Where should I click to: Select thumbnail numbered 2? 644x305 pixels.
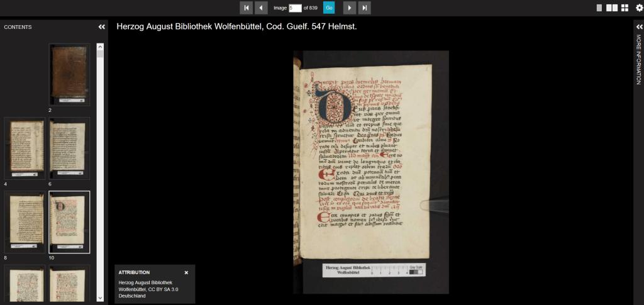69,74
